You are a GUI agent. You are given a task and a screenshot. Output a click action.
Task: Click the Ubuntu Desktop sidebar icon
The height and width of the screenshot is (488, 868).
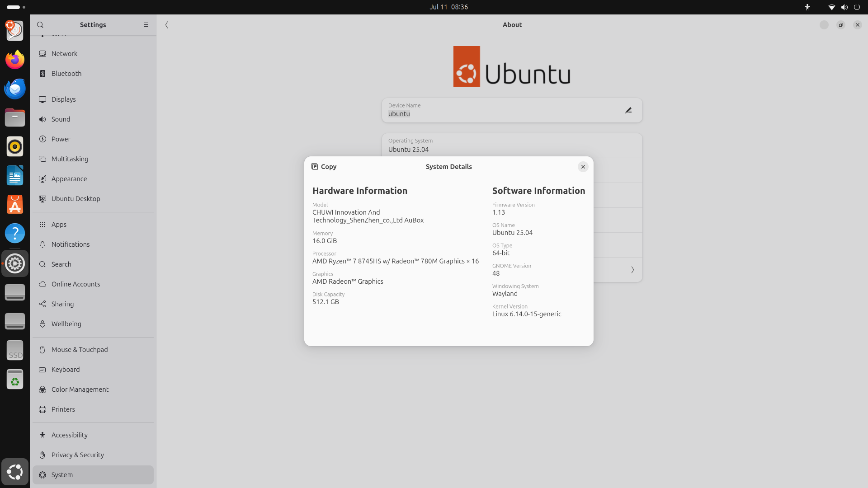[42, 199]
